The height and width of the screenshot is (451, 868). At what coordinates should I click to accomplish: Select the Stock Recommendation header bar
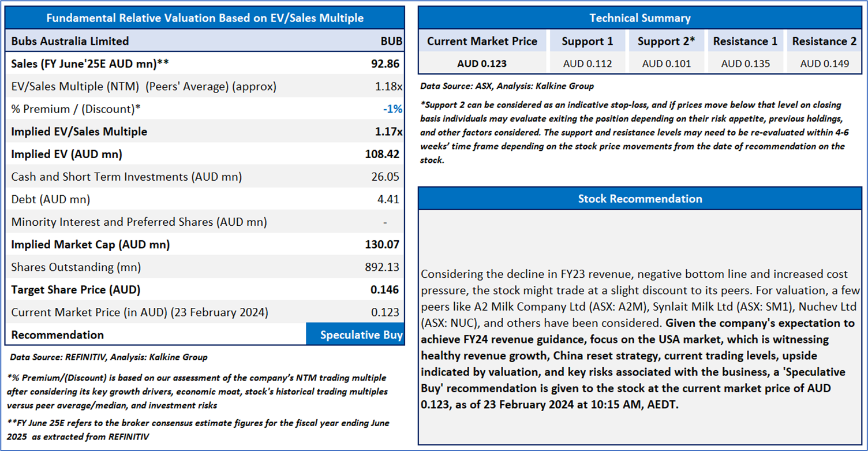click(x=639, y=199)
